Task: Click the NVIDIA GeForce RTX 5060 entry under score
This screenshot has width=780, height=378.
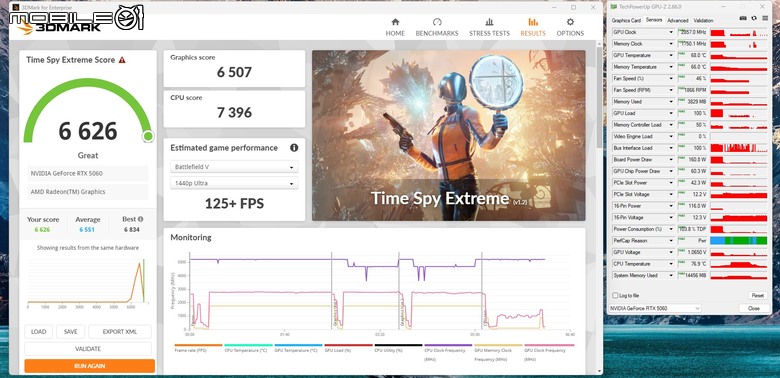Action: click(88, 173)
